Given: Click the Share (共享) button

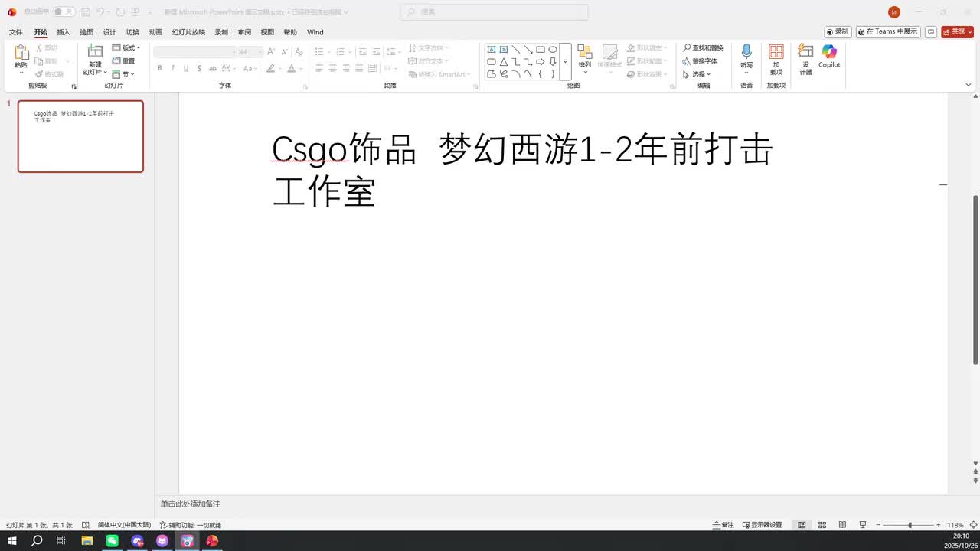Looking at the screenshot, I should [957, 32].
